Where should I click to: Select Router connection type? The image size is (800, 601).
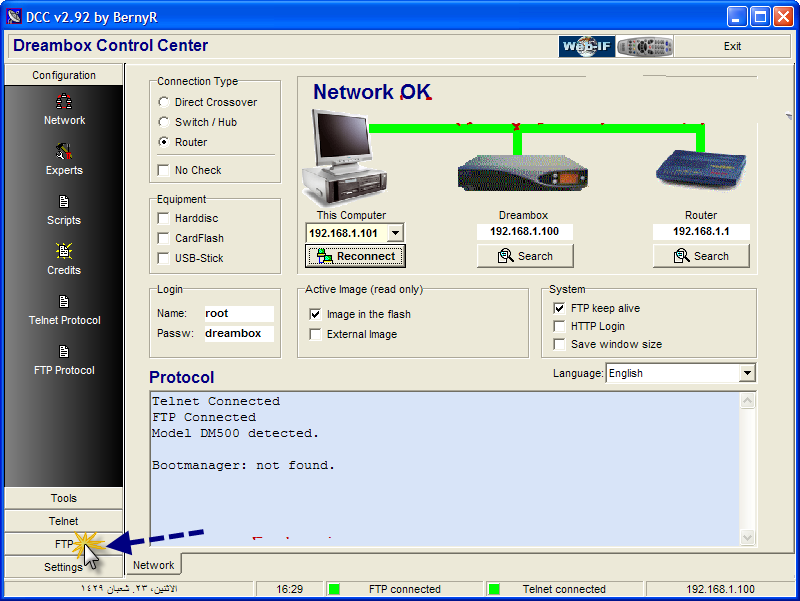[163, 142]
